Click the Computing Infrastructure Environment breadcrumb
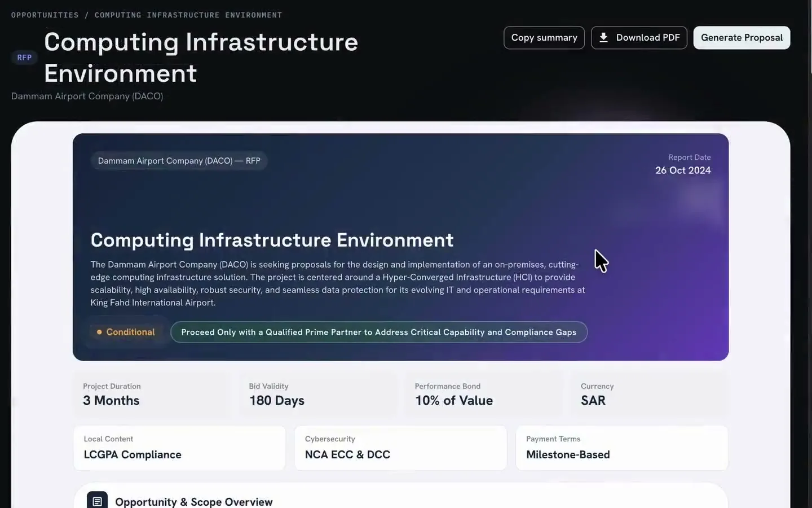The width and height of the screenshot is (812, 508). click(188, 15)
